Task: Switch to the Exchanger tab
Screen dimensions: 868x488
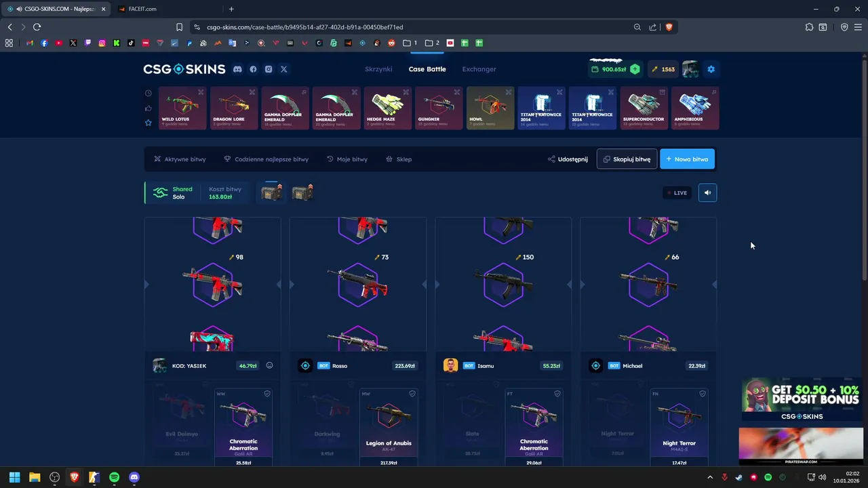Action: [x=479, y=69]
